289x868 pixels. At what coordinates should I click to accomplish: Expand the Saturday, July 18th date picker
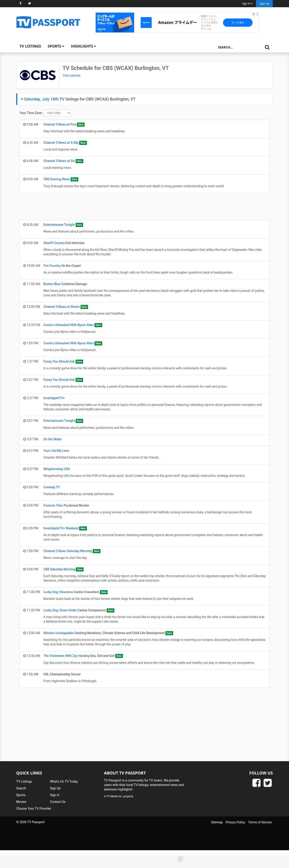[x=39, y=99]
